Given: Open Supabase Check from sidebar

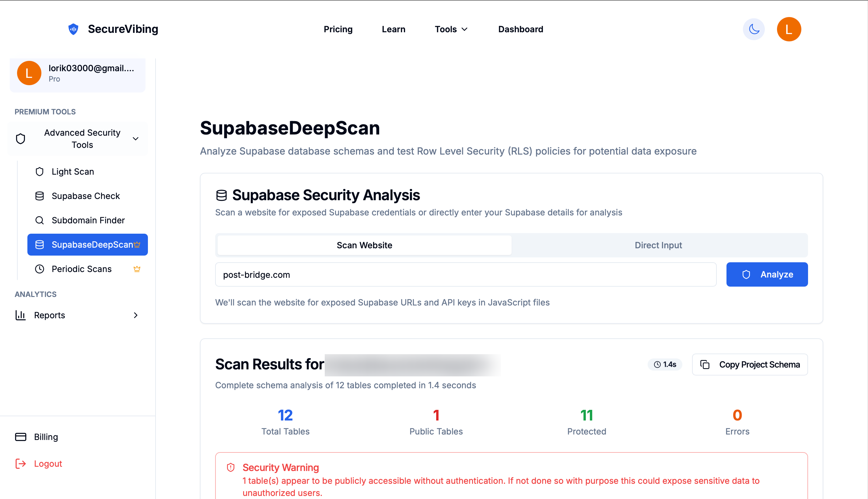Looking at the screenshot, I should [85, 196].
